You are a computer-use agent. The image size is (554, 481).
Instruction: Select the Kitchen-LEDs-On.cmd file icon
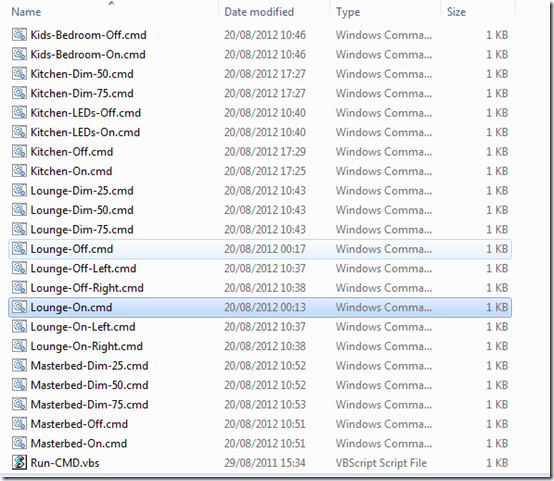[19, 132]
